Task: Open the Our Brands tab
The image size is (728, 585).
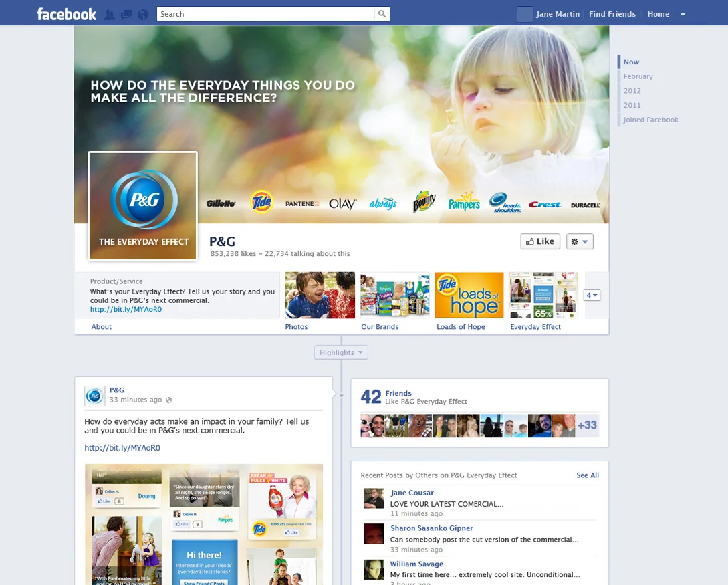Action: click(380, 327)
